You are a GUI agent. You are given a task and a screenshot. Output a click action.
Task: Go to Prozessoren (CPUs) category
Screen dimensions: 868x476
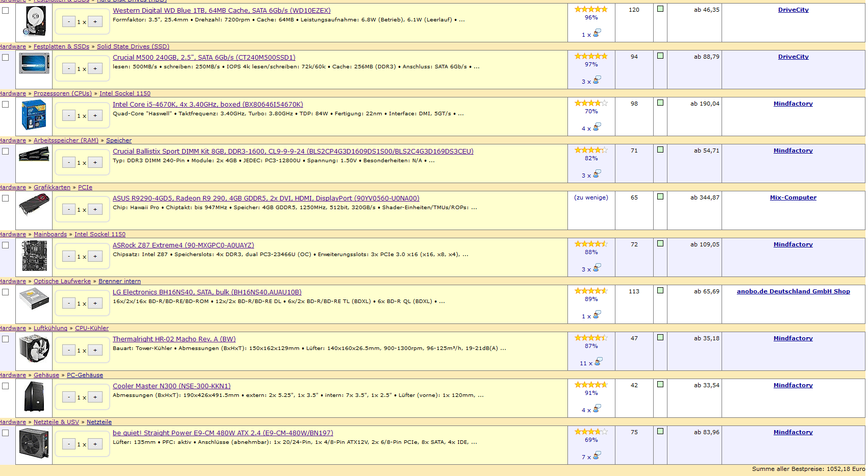[x=63, y=93]
